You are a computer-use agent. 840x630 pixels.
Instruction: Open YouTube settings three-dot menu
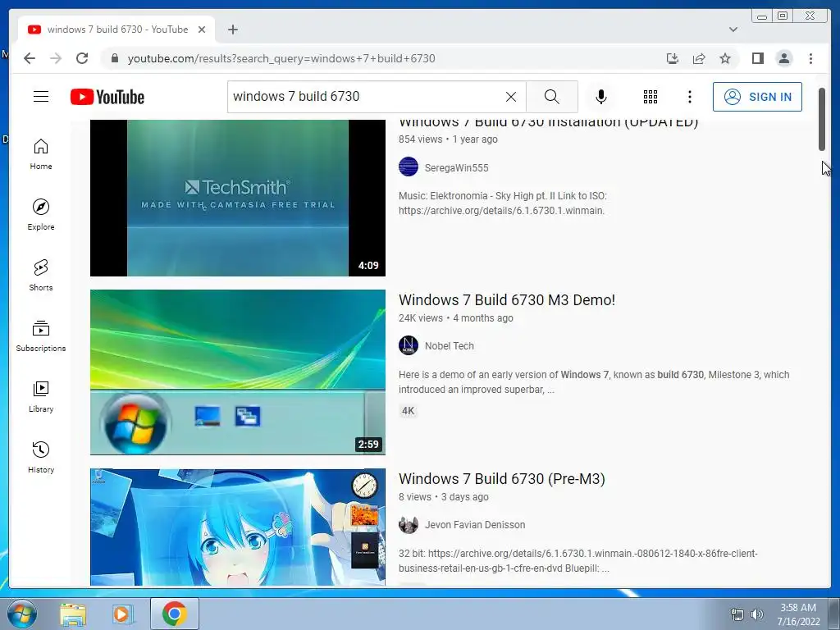point(689,97)
